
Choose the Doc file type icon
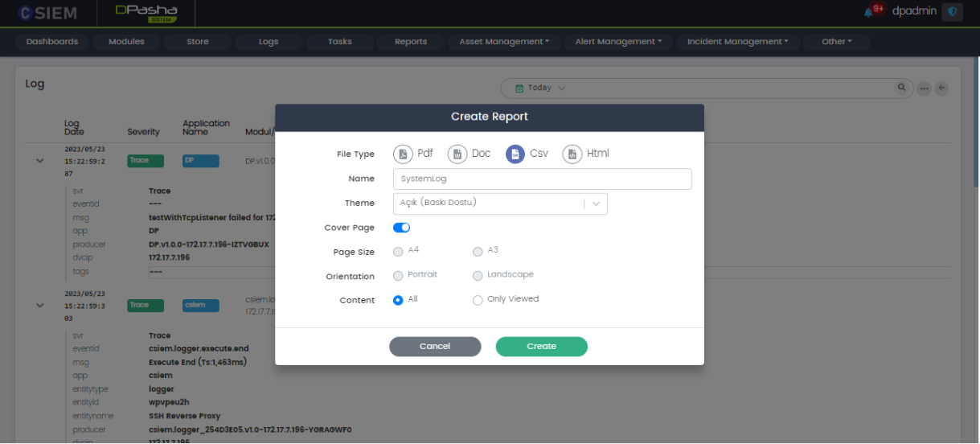tap(457, 154)
